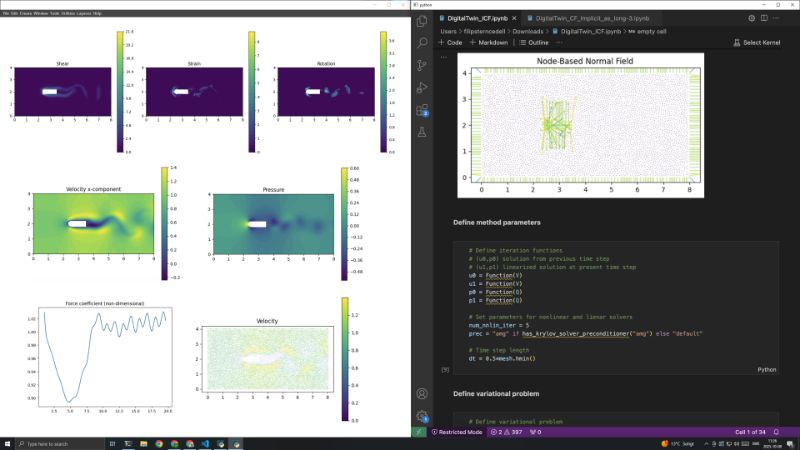
Task: Open the Explorer view in VS Code
Action: tap(422, 21)
